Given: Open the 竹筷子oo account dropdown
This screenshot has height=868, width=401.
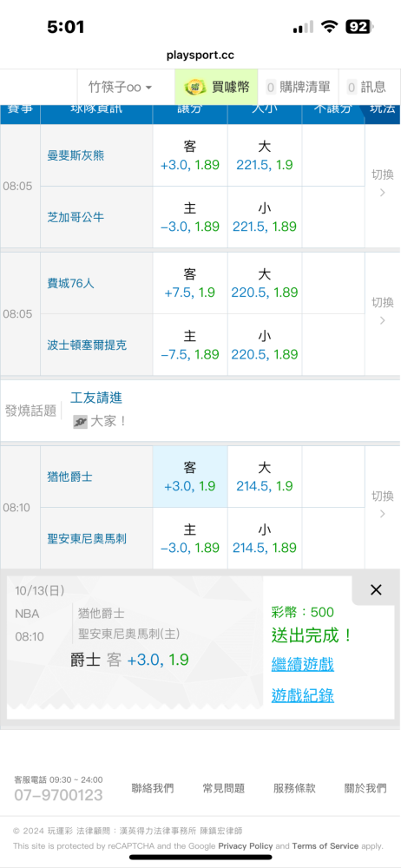Looking at the screenshot, I should (x=120, y=87).
